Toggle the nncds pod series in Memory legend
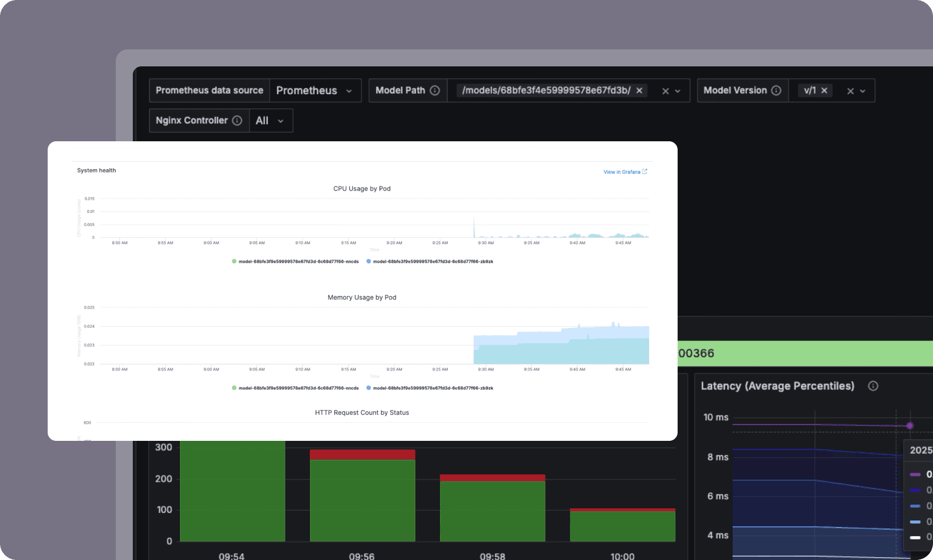The image size is (933, 560). point(295,388)
